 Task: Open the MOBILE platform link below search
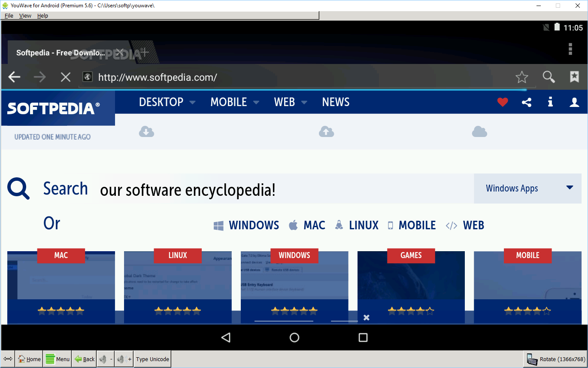point(412,225)
